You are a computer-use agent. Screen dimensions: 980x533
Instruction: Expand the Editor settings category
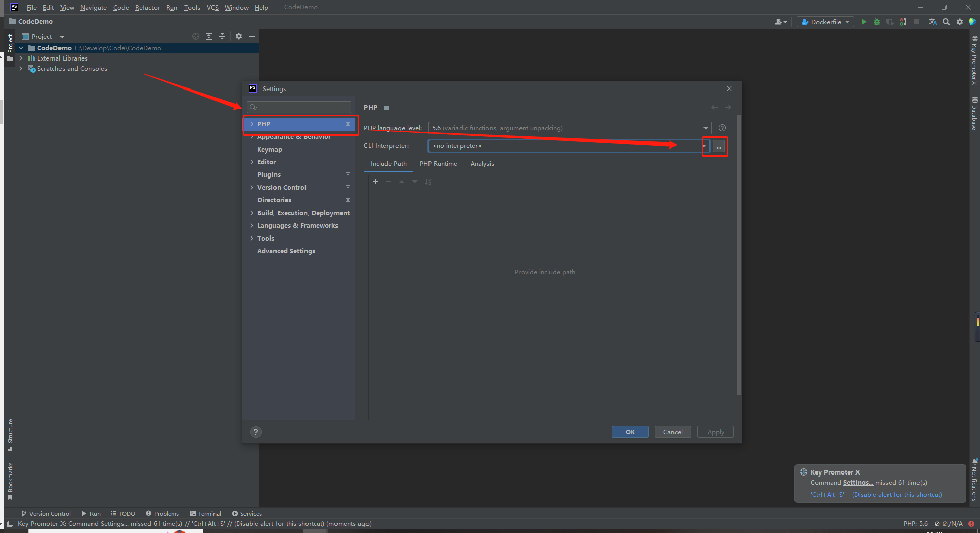[x=252, y=162]
